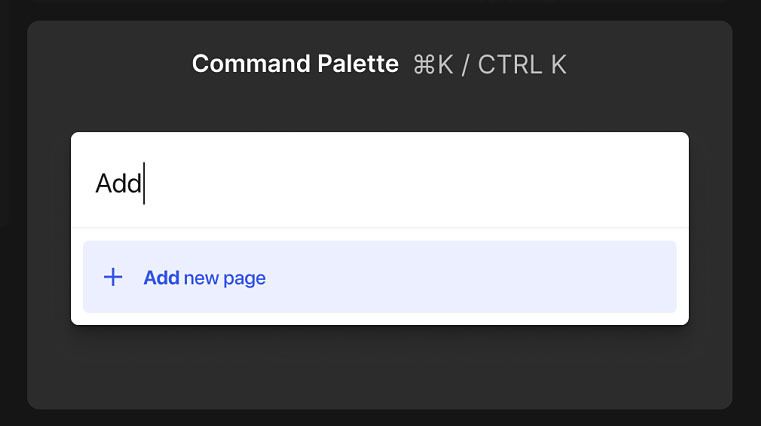Click the word Palette in the title
Image resolution: width=761 pixels, height=426 pixels.
(x=358, y=64)
